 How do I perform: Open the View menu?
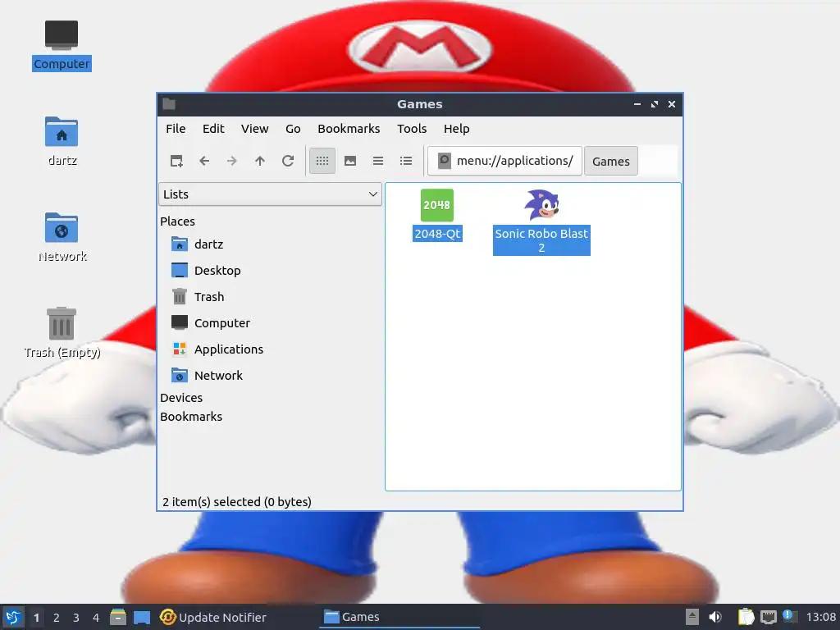point(254,129)
